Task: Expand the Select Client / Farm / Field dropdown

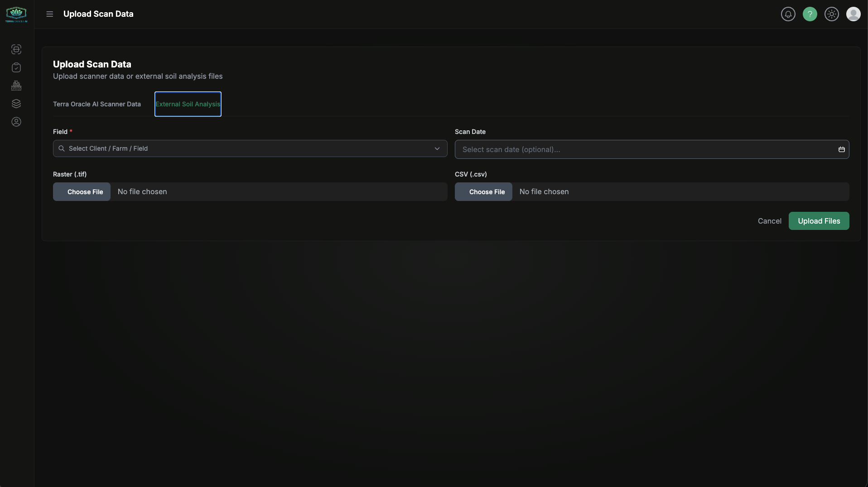Action: 245,148
